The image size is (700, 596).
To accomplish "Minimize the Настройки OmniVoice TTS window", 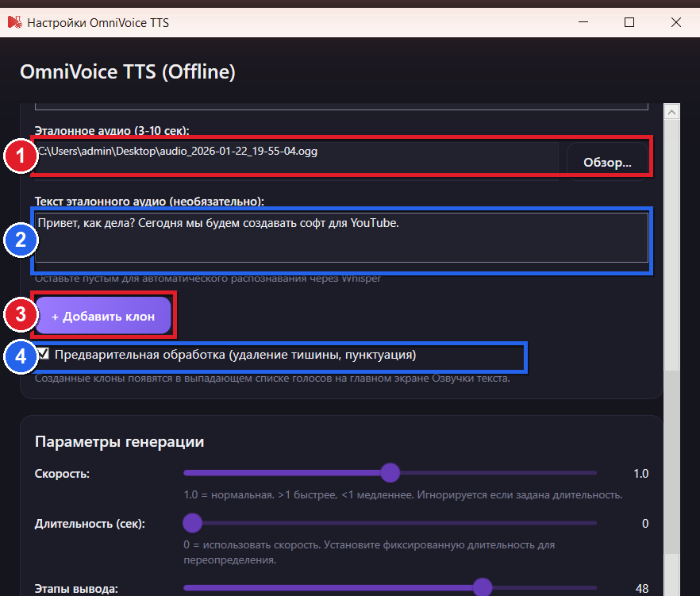I will pyautogui.click(x=583, y=22).
